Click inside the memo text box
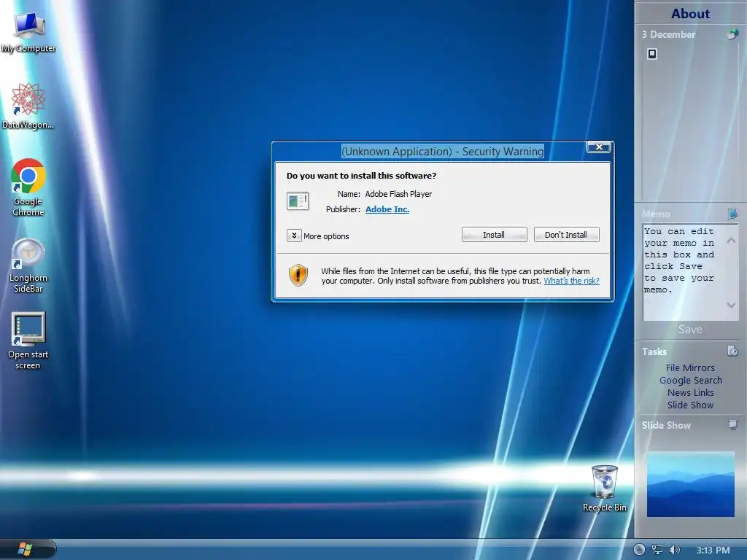The height and width of the screenshot is (560, 747). click(x=685, y=273)
